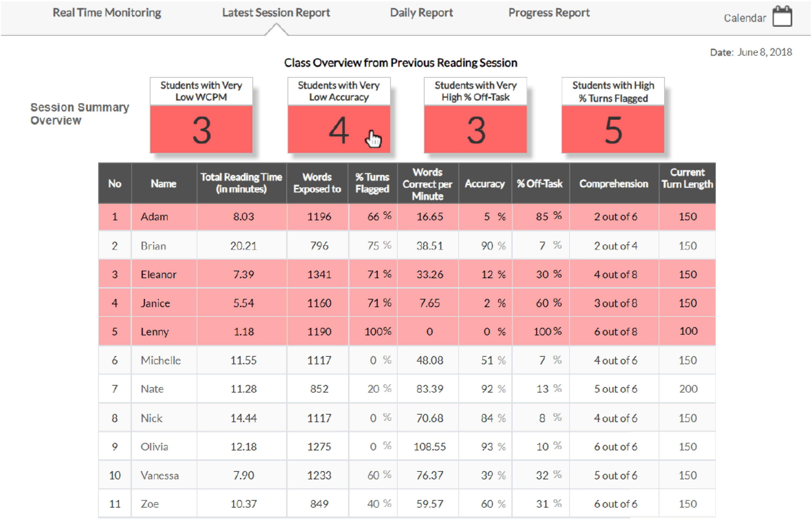Click Nate's comprehension 5 out of 6
The width and height of the screenshot is (812, 521).
click(x=616, y=389)
